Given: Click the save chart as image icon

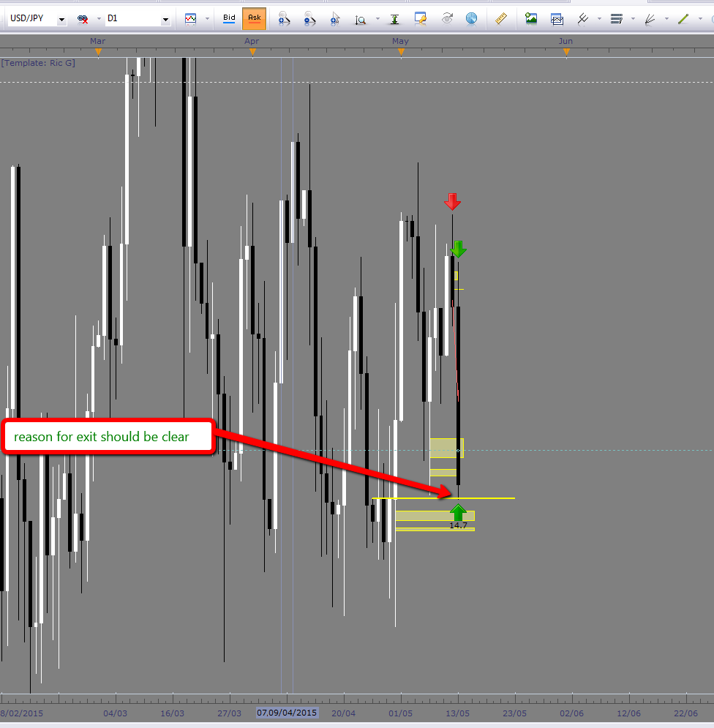Looking at the screenshot, I should click(531, 19).
